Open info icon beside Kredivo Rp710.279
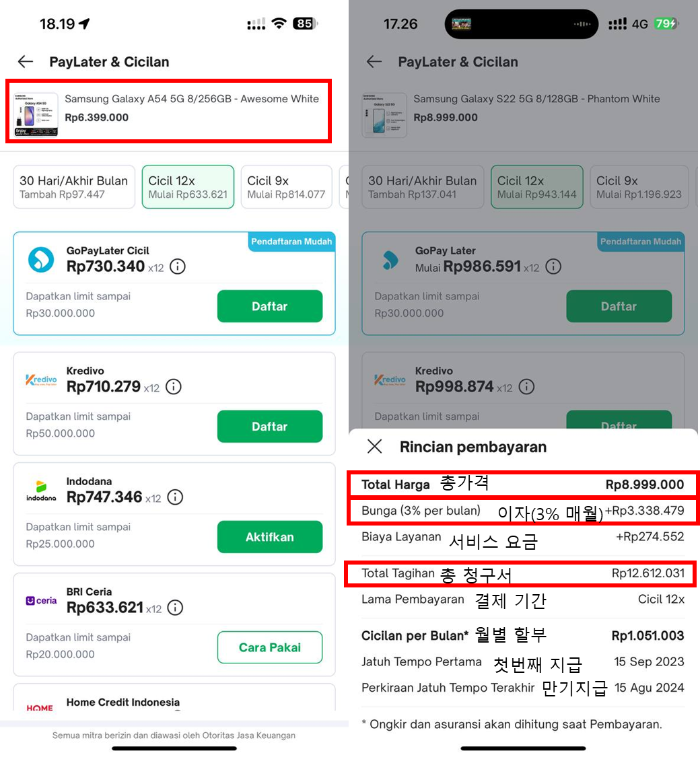Screen dimensions: 700x757 [x=174, y=387]
